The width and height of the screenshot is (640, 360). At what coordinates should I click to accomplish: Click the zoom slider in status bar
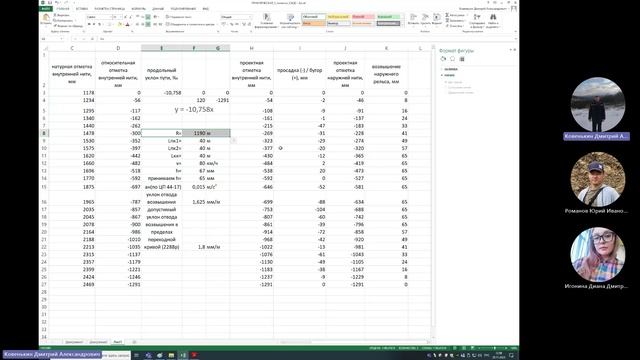[x=494, y=348]
